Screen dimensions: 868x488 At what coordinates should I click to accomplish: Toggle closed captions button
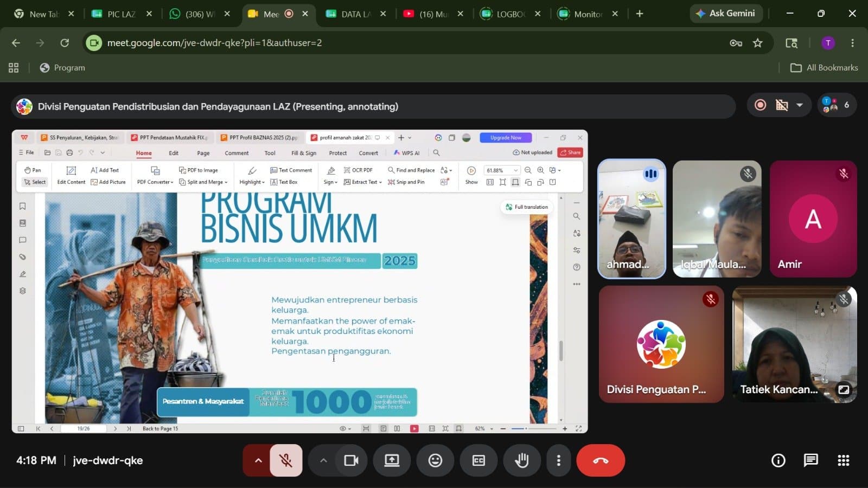(478, 460)
